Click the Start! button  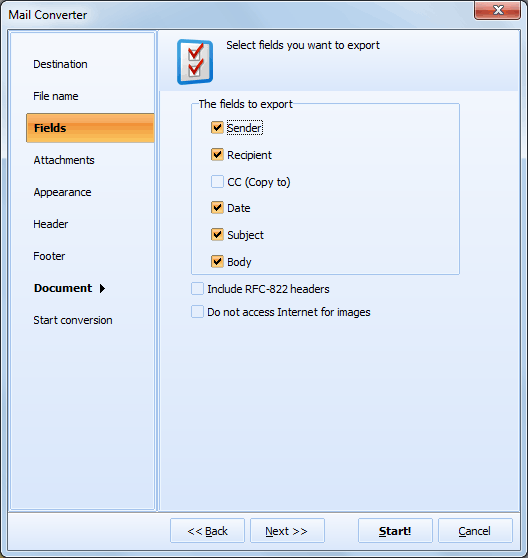(395, 531)
